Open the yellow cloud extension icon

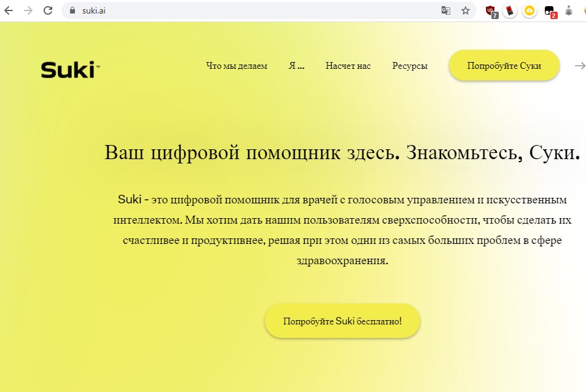[529, 10]
